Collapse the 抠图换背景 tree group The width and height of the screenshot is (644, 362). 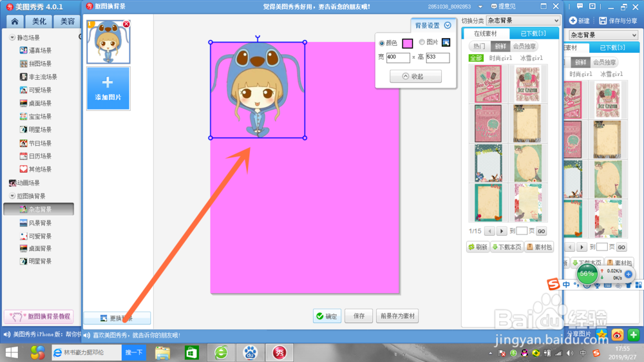pos(12,196)
